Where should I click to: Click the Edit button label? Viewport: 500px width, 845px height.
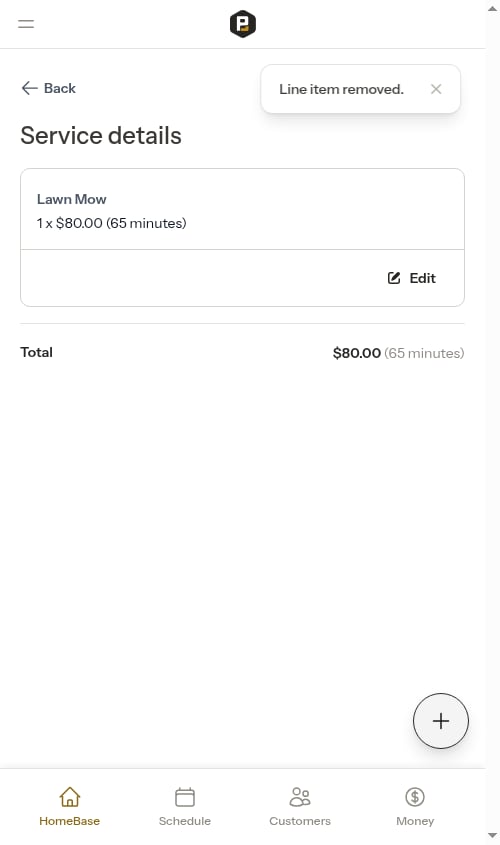pos(422,278)
